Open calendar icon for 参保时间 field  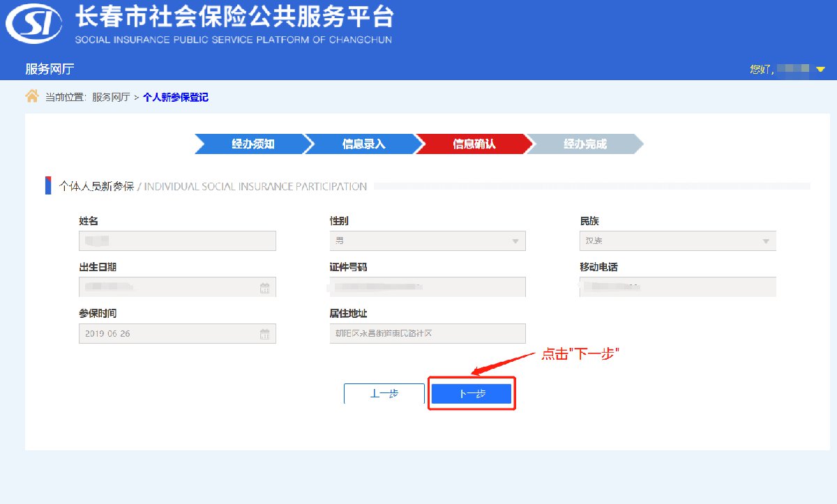point(265,333)
